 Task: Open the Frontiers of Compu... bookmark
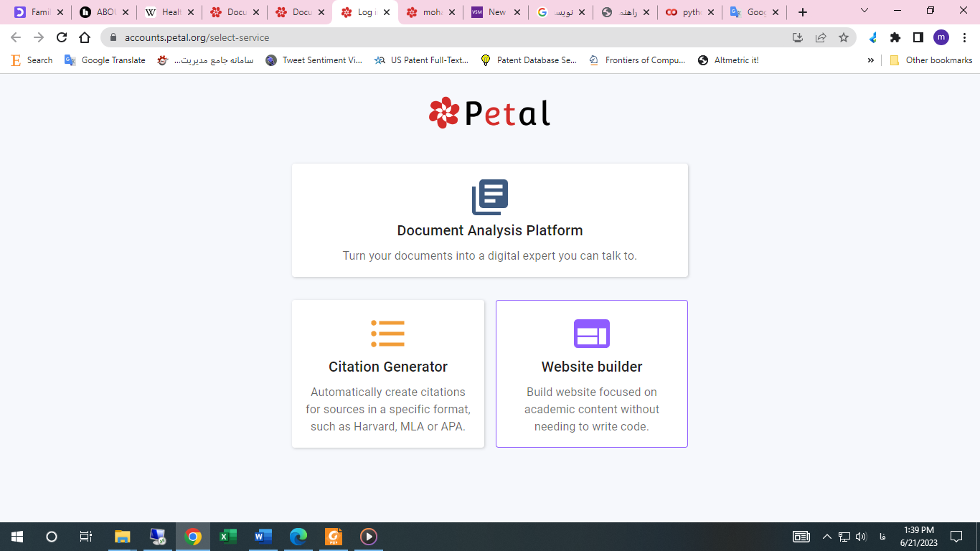pyautogui.click(x=637, y=60)
